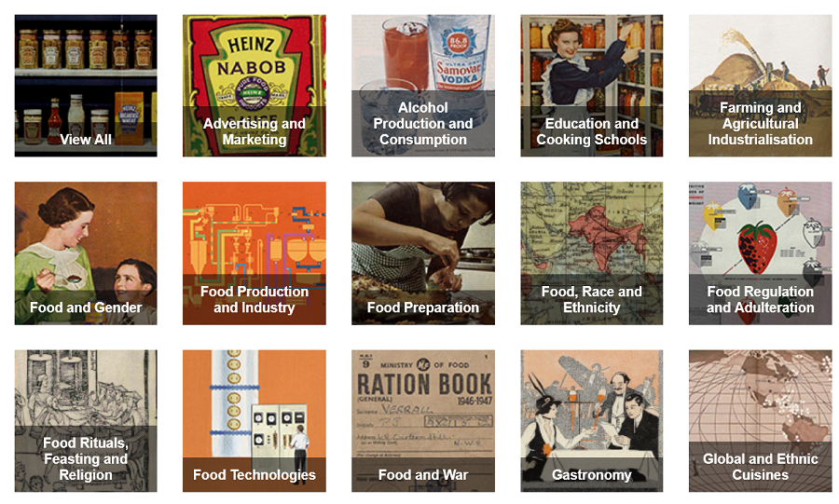The height and width of the screenshot is (504, 839).
Task: Select the Food and Gender tile
Action: 86,253
